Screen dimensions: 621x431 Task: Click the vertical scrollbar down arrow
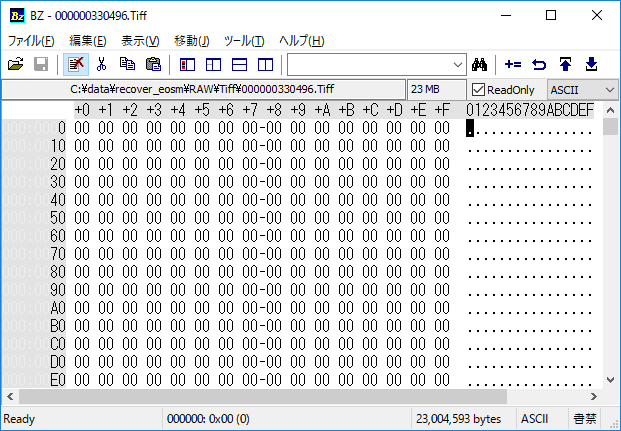point(610,380)
